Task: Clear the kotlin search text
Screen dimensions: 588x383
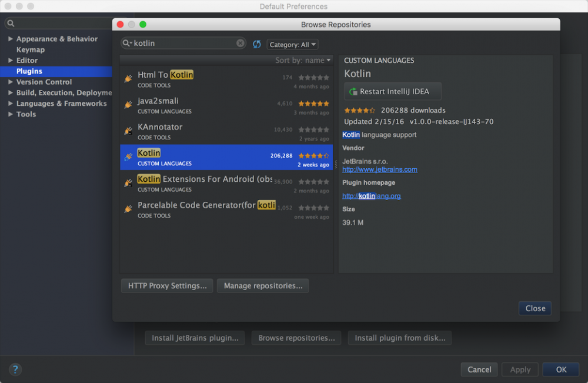Action: (x=240, y=43)
